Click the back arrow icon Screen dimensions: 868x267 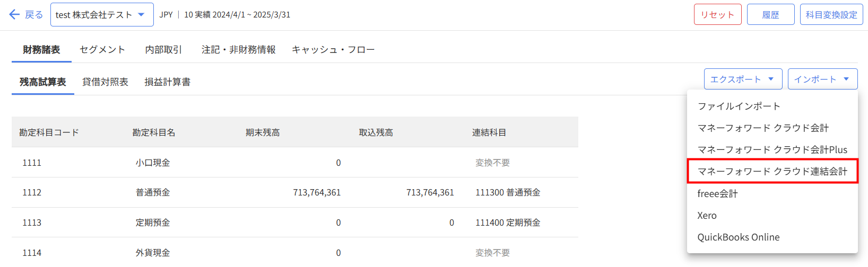click(x=14, y=15)
